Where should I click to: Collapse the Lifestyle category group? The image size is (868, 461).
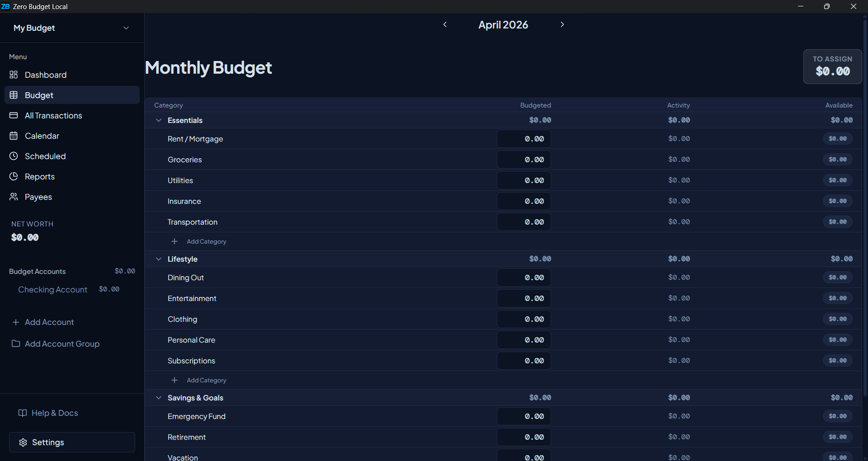pos(159,259)
